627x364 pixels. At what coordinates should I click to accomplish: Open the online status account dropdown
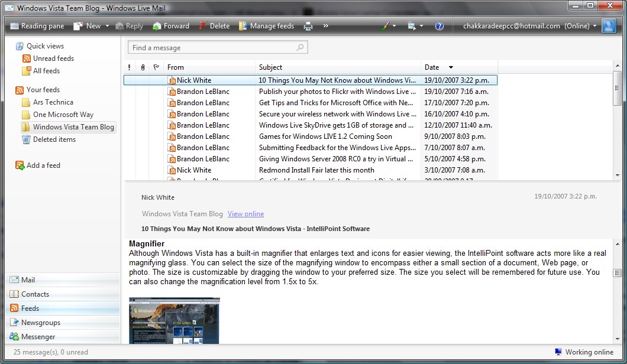coord(594,26)
